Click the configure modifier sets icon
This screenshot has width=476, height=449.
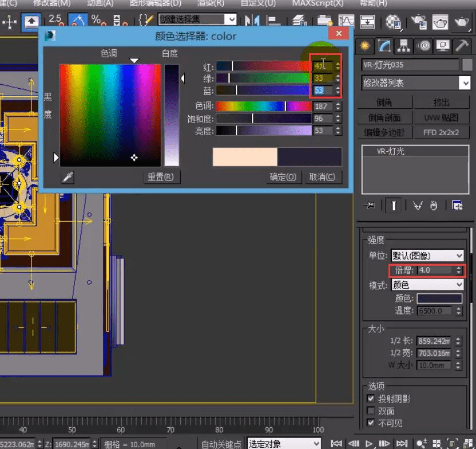coord(457,206)
